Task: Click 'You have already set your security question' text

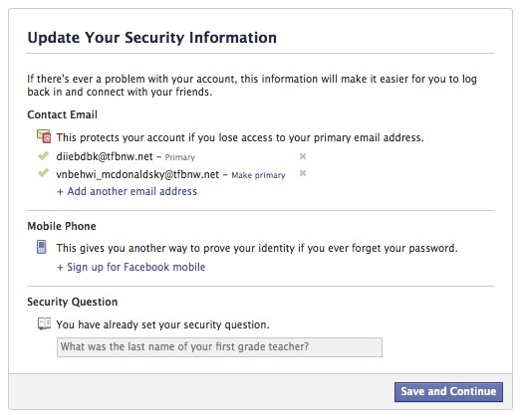Action: (162, 324)
